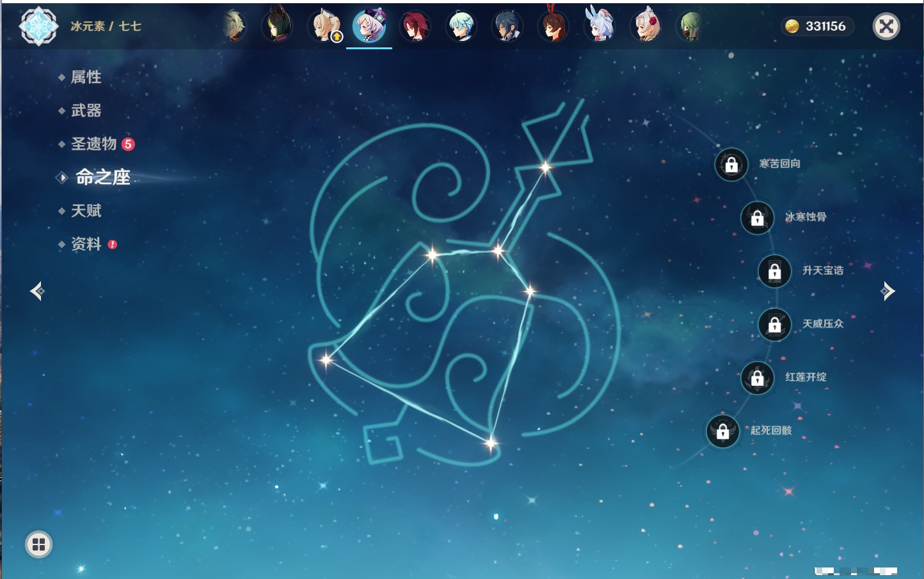This screenshot has height=579, width=924.
Task: Open the locked 天威压众 constellation node
Action: (774, 324)
